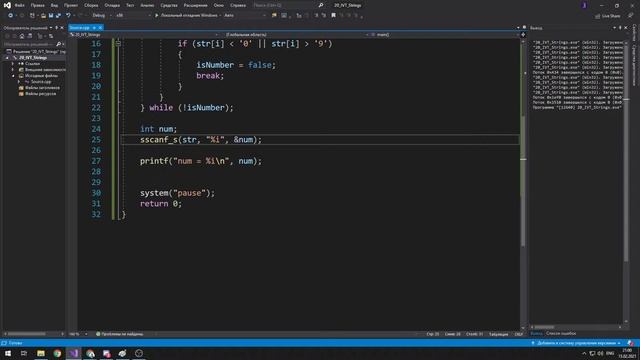Open the Сборка menu
Image resolution: width=640 pixels, height=360 pixels.
click(x=91, y=5)
